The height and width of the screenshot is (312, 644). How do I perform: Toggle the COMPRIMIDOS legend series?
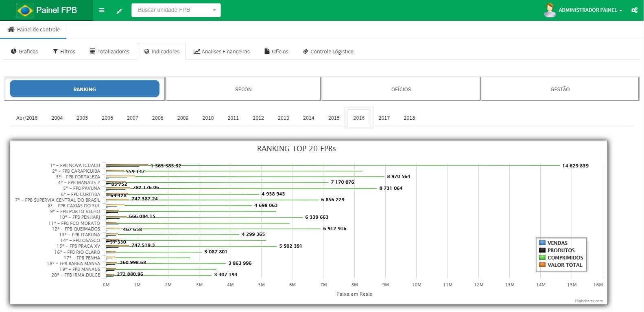click(x=561, y=257)
